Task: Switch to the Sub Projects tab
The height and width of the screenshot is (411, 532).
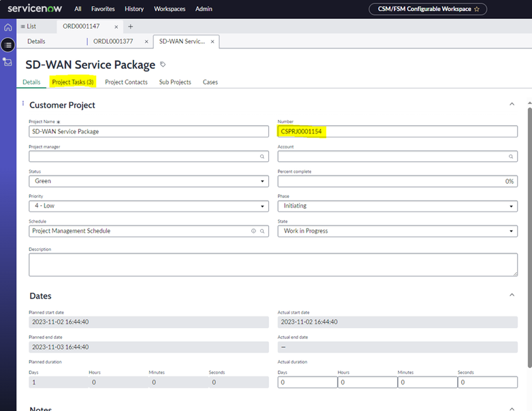Action: [x=175, y=82]
